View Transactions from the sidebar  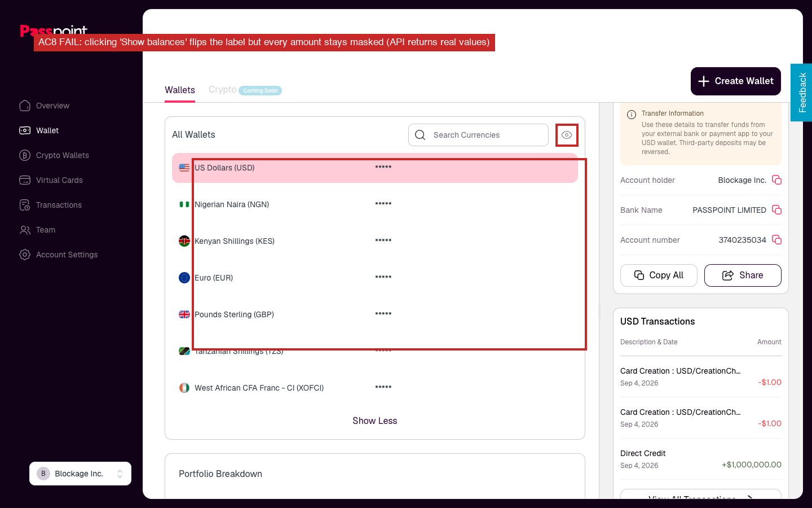tap(51, 205)
